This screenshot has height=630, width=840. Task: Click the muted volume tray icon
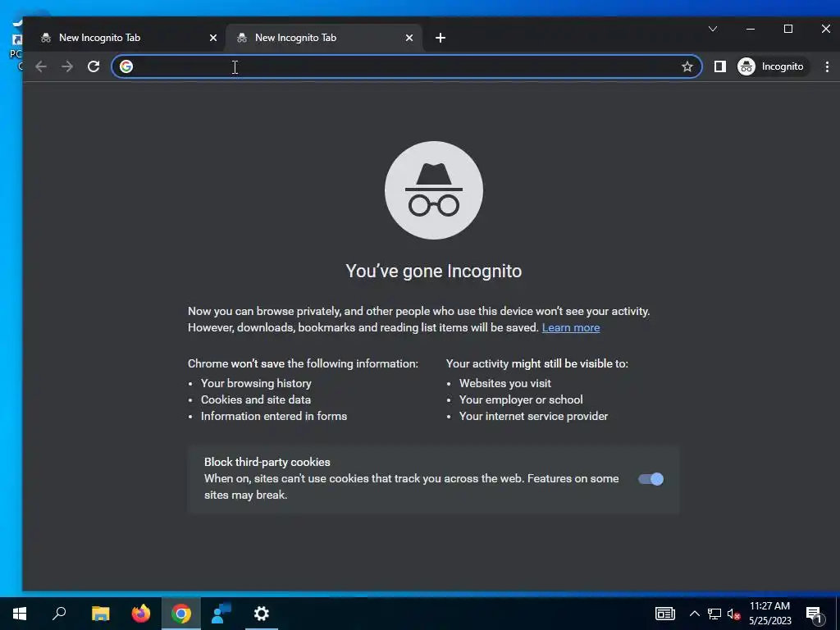733,614
